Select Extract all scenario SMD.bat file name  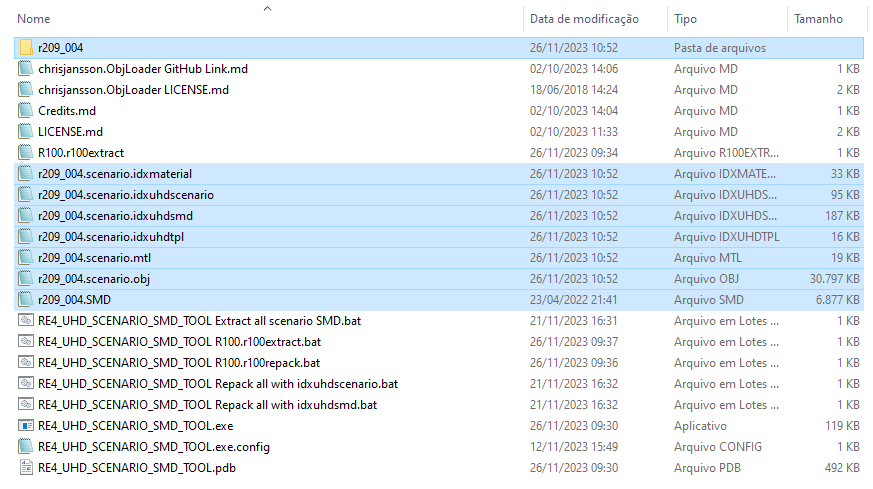[x=199, y=321]
